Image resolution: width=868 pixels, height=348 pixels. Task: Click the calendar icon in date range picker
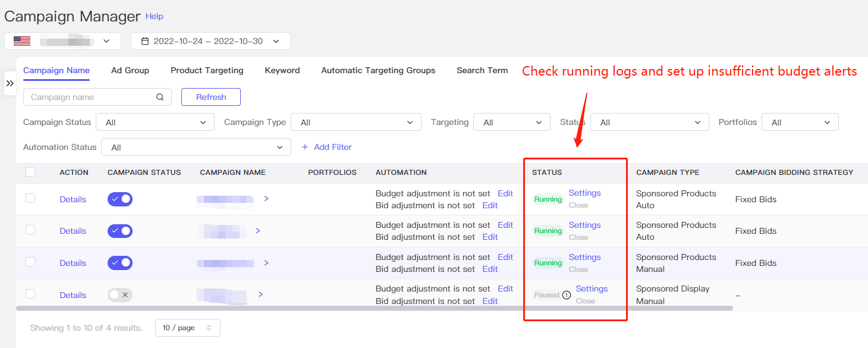click(144, 41)
